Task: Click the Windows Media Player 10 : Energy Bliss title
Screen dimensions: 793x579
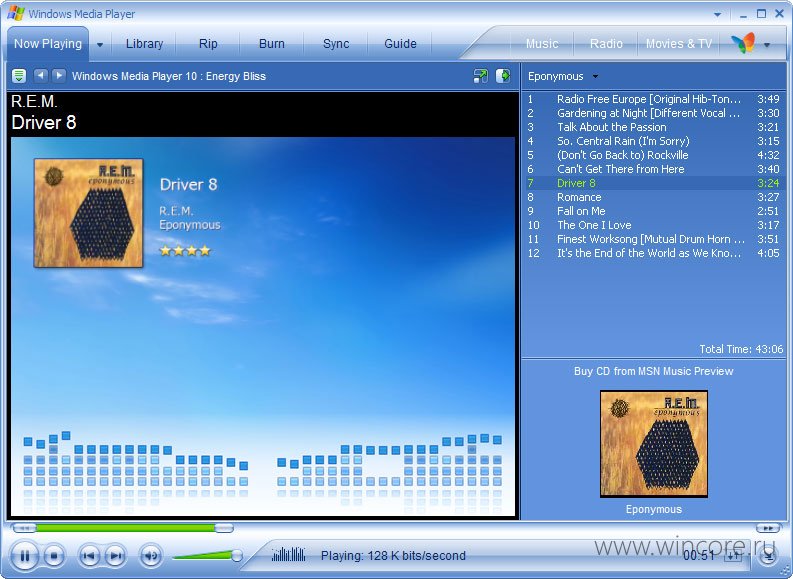Action: pyautogui.click(x=169, y=76)
